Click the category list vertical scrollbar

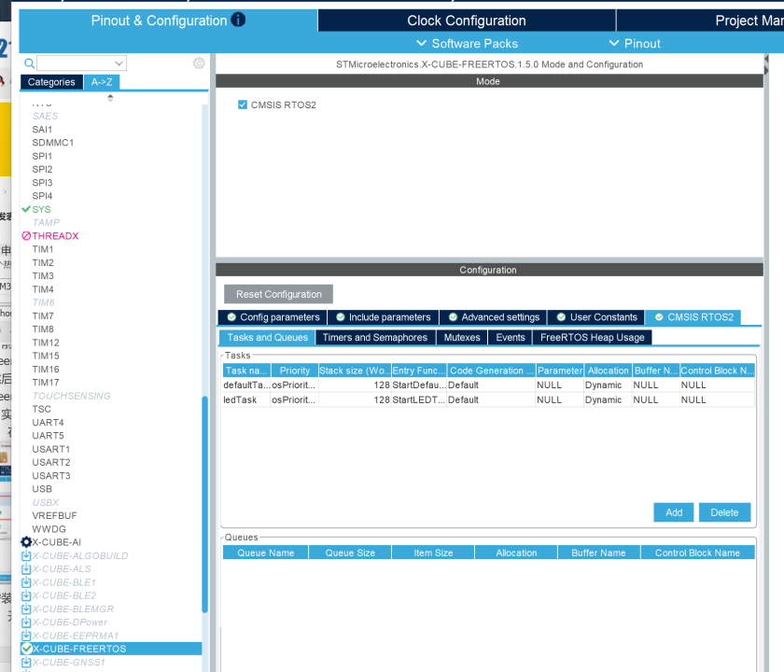point(204,504)
